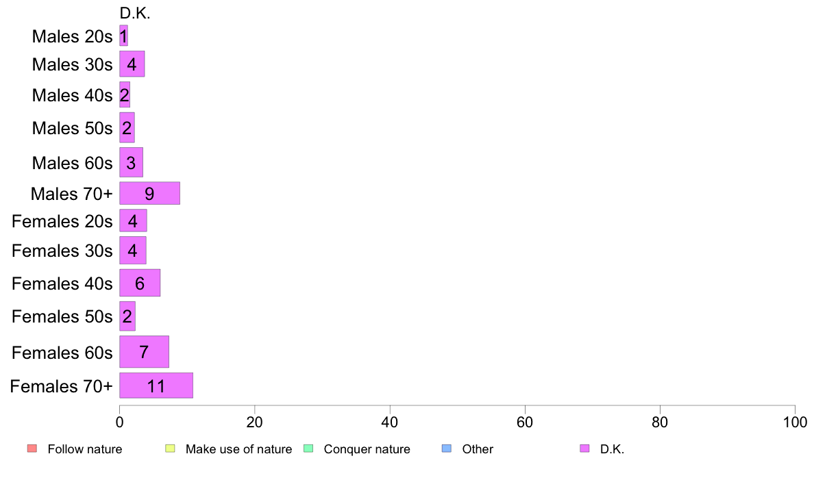Click the blue Other legend swatch
The height and width of the screenshot is (504, 814).
(x=447, y=449)
